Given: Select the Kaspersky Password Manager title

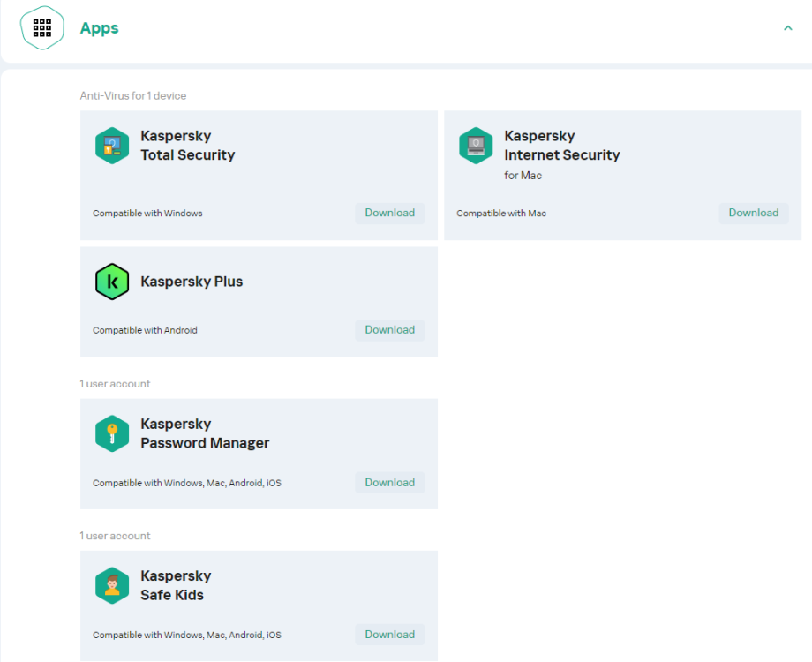Looking at the screenshot, I should click(204, 433).
